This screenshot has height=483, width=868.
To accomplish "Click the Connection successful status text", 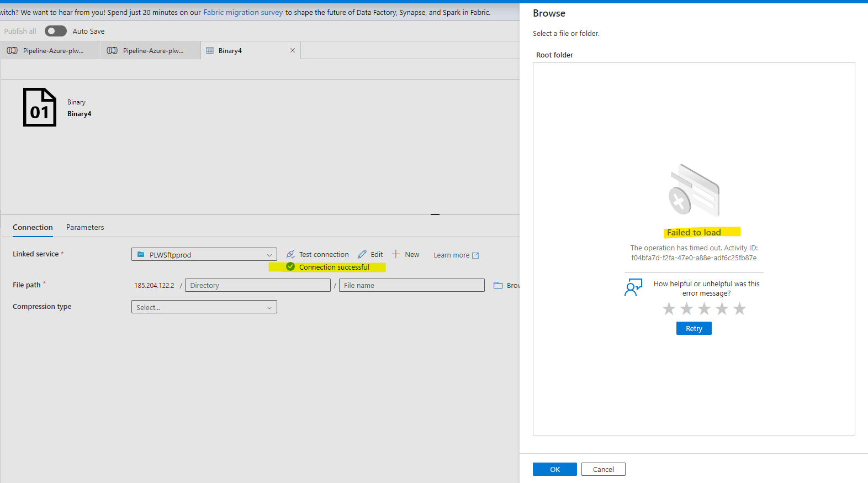I will pyautogui.click(x=334, y=267).
